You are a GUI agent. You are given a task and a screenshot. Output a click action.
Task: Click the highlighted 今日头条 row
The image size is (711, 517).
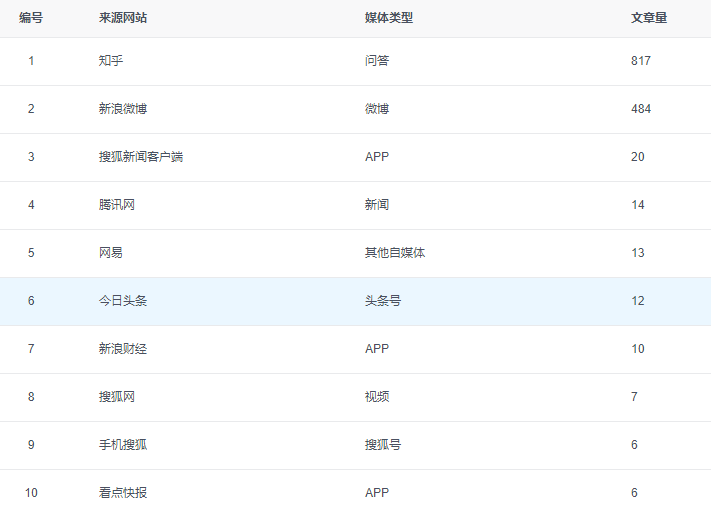click(x=123, y=301)
